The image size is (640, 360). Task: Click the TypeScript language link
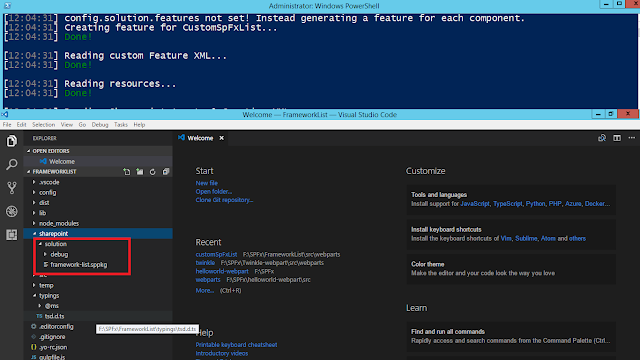[507, 204]
